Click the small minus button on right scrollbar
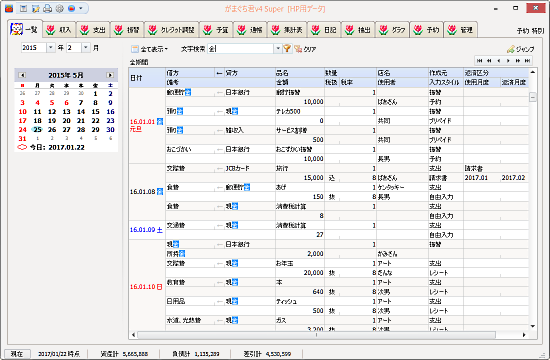The image size is (550, 360). click(x=532, y=97)
